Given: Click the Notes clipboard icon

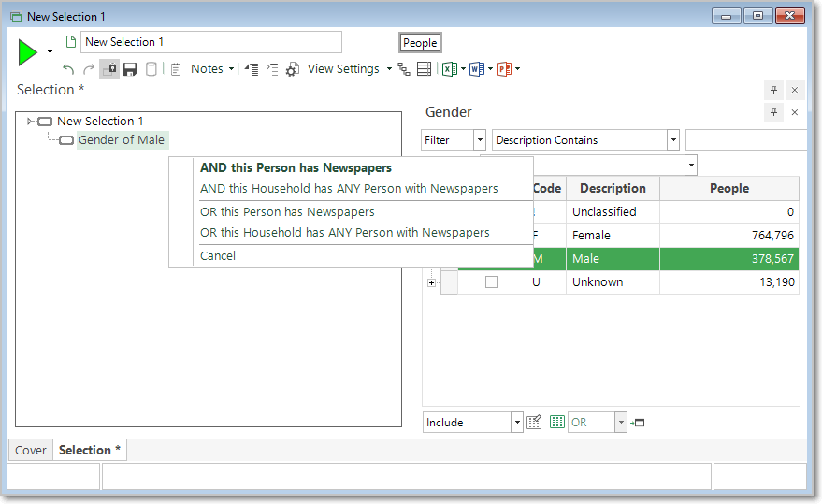Looking at the screenshot, I should point(176,69).
